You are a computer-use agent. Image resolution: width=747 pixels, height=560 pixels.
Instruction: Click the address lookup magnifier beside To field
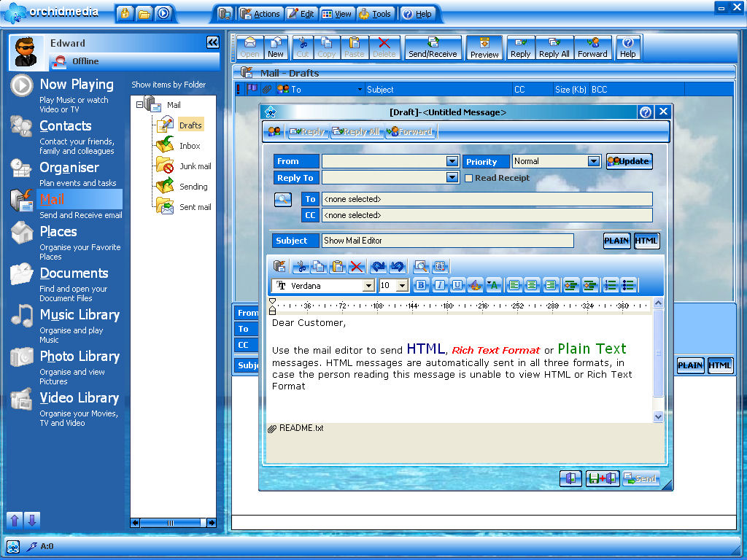(x=283, y=200)
